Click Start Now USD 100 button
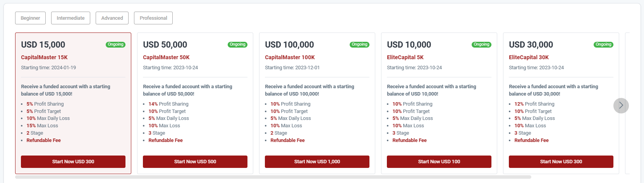This screenshot has width=644, height=183. (x=439, y=162)
